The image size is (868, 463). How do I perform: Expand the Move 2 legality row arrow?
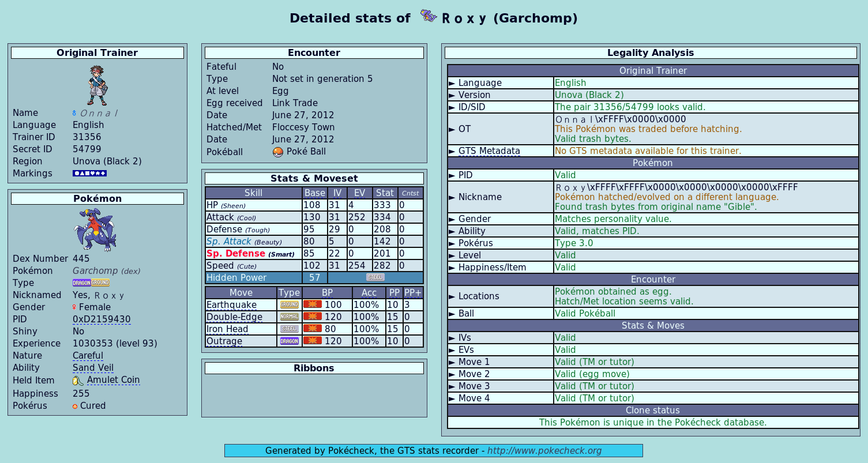[x=452, y=374]
